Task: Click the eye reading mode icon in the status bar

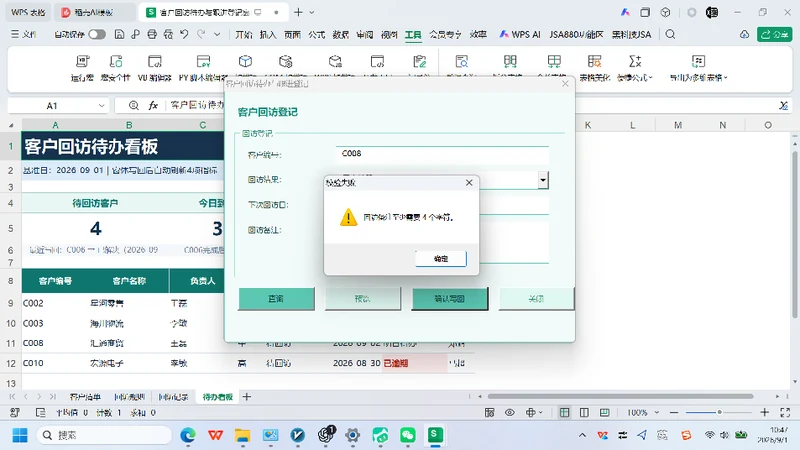Action: [x=510, y=412]
